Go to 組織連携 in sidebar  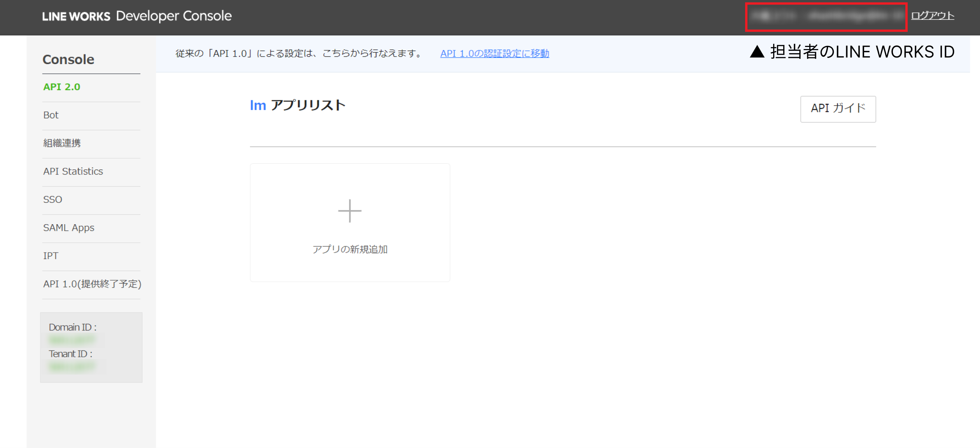[x=62, y=143]
